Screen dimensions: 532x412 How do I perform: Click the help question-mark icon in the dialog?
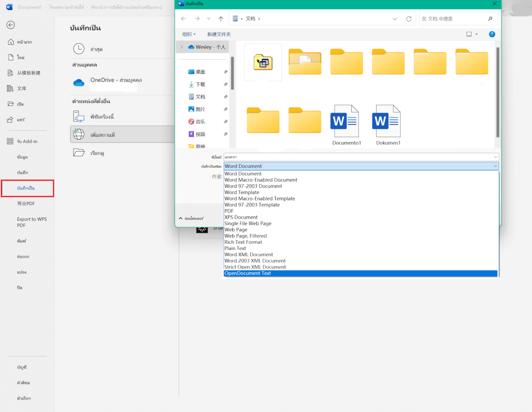(x=492, y=34)
